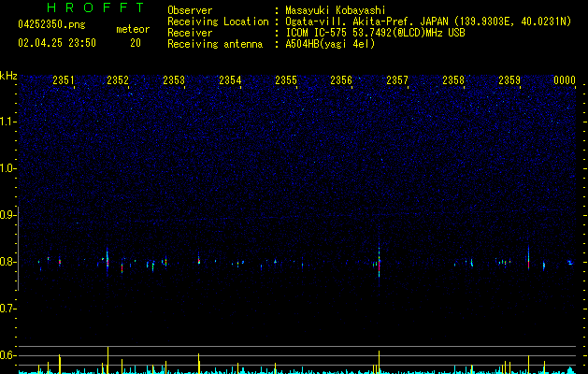The width and height of the screenshot is (588, 374).
Task: Click the 1.0 kHz frequency label
Action: click(7, 168)
